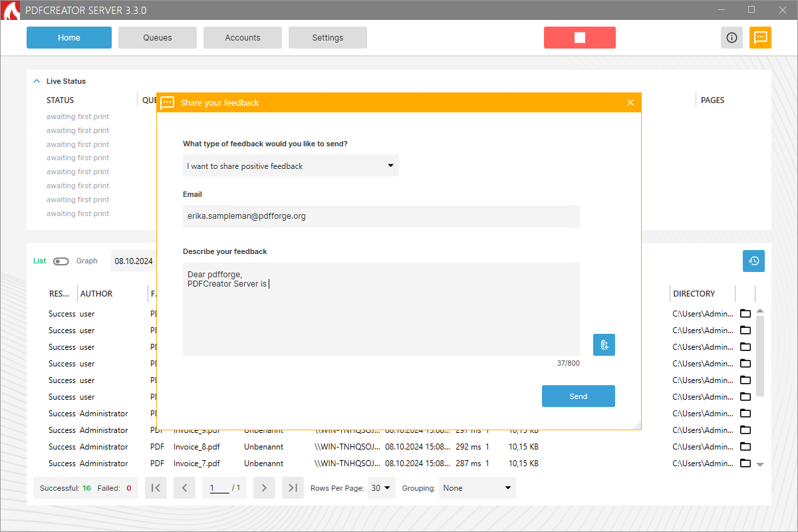
Task: Click the Email input field
Action: (381, 216)
